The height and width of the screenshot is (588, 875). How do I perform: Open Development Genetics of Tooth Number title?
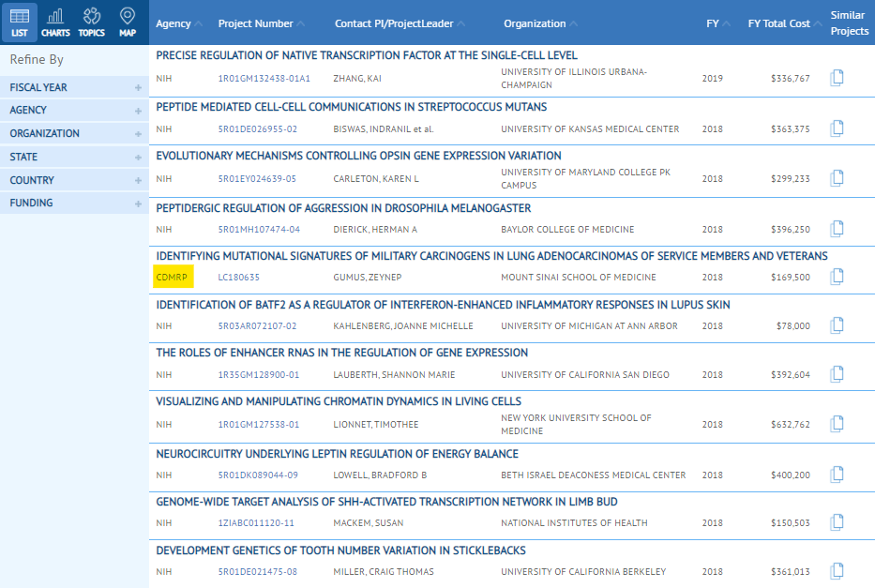(341, 550)
